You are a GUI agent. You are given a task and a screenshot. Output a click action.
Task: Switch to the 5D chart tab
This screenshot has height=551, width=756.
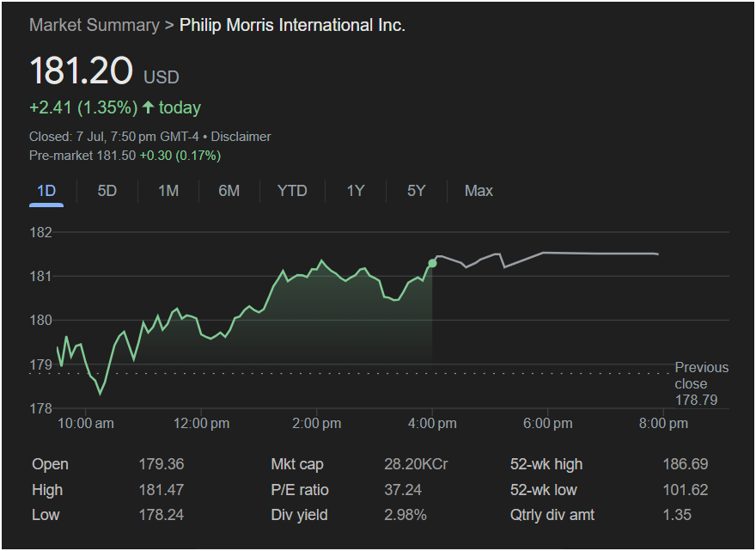107,191
